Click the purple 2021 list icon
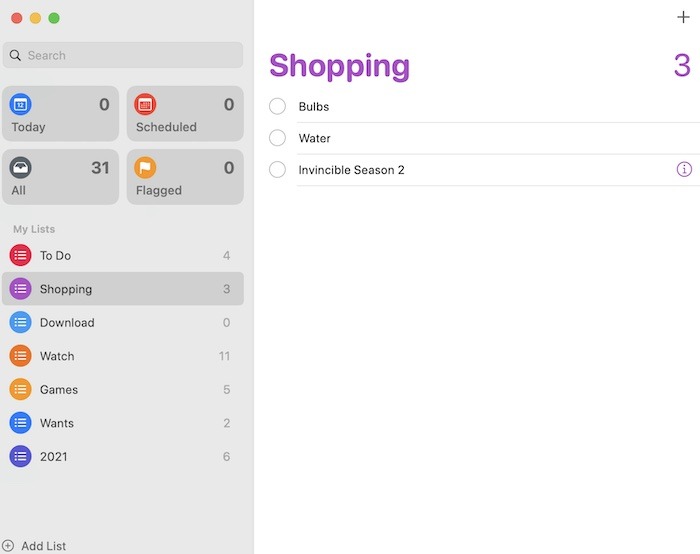The height and width of the screenshot is (554, 700). pyautogui.click(x=20, y=456)
